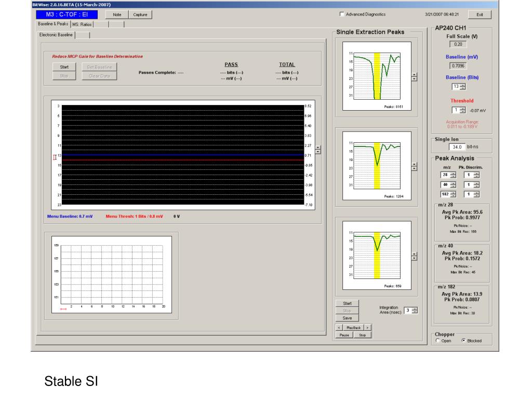Click the Acquisition Range text
The height and width of the screenshot is (399, 532).
[462, 124]
